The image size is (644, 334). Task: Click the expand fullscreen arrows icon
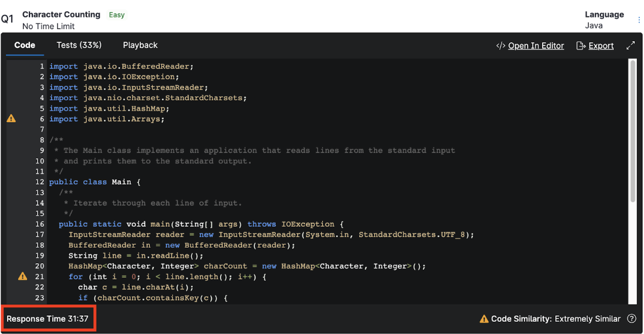[631, 46]
